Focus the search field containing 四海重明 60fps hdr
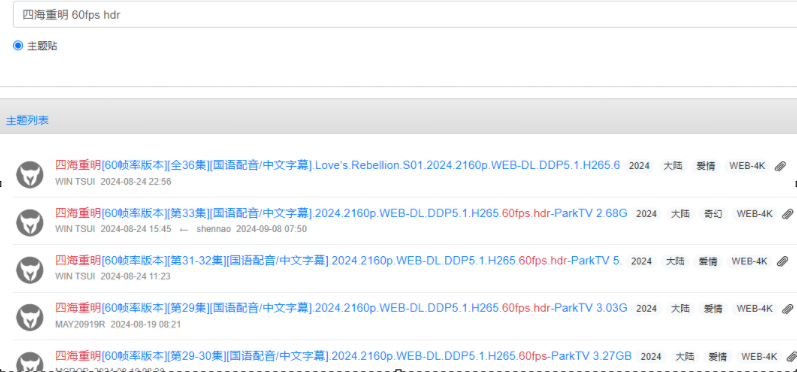 coord(405,15)
